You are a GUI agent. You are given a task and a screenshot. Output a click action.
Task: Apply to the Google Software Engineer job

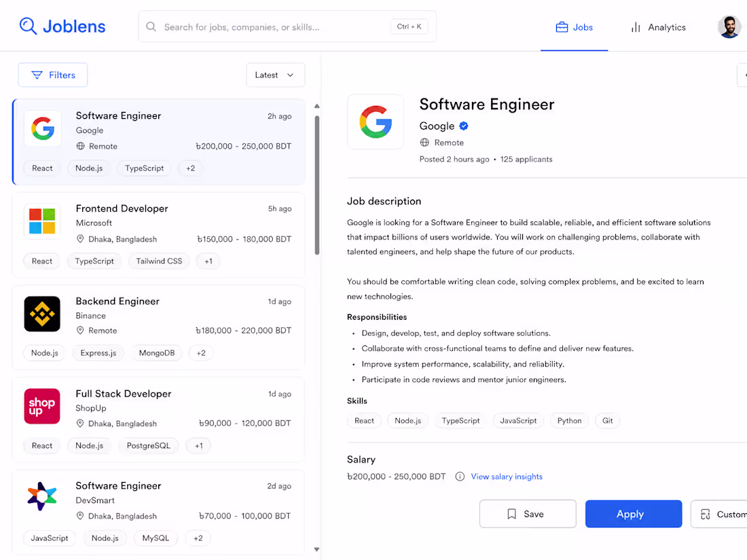[x=634, y=514]
